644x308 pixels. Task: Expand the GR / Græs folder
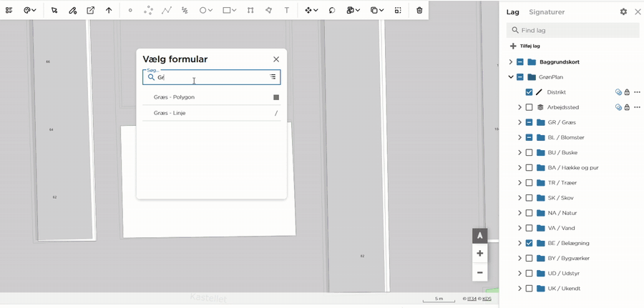point(519,122)
